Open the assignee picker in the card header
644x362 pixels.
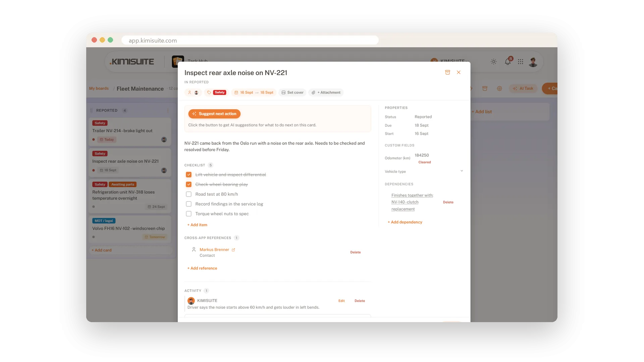(x=193, y=93)
